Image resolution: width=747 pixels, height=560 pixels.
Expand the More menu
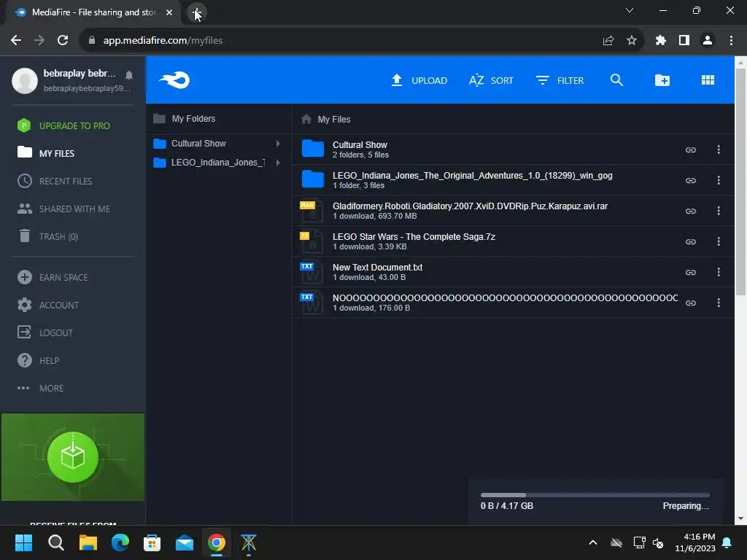click(41, 388)
